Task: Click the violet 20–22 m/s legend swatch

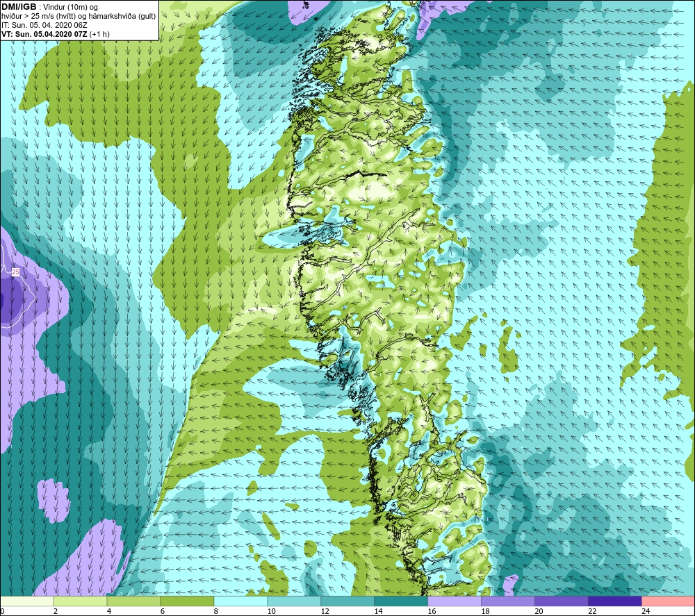Action: pos(561,601)
